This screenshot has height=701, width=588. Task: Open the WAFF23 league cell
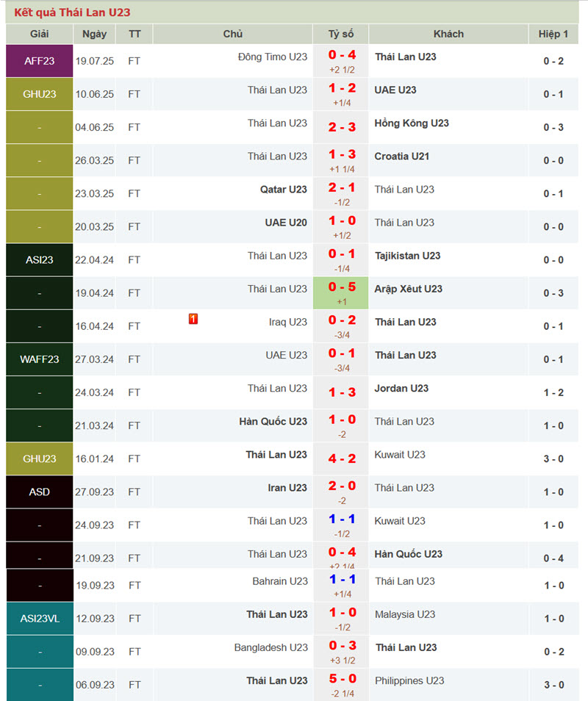(40, 359)
